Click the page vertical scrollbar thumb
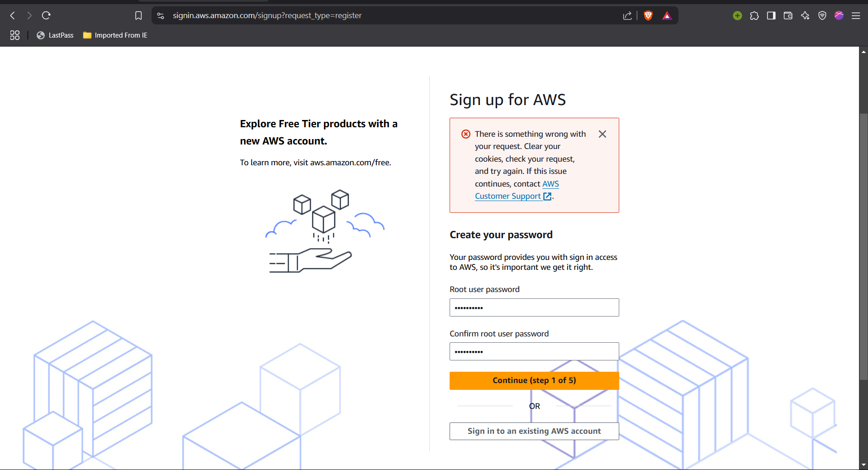 (x=863, y=247)
